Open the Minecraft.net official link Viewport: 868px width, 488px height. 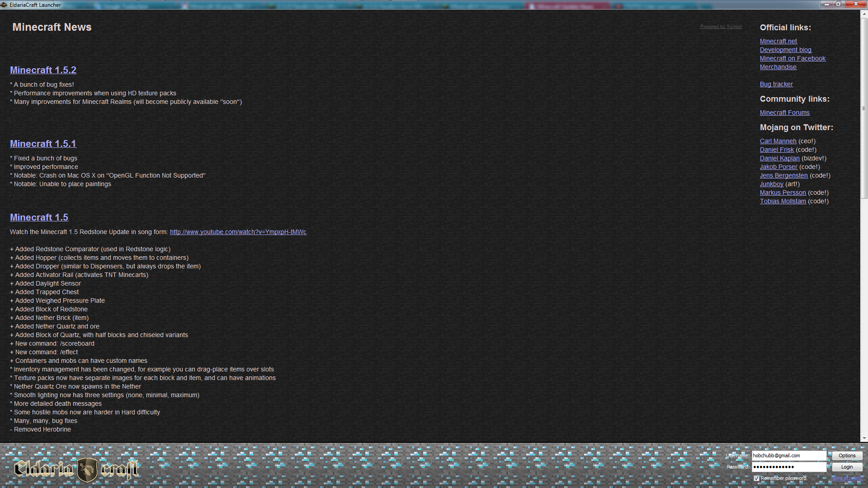(x=778, y=41)
